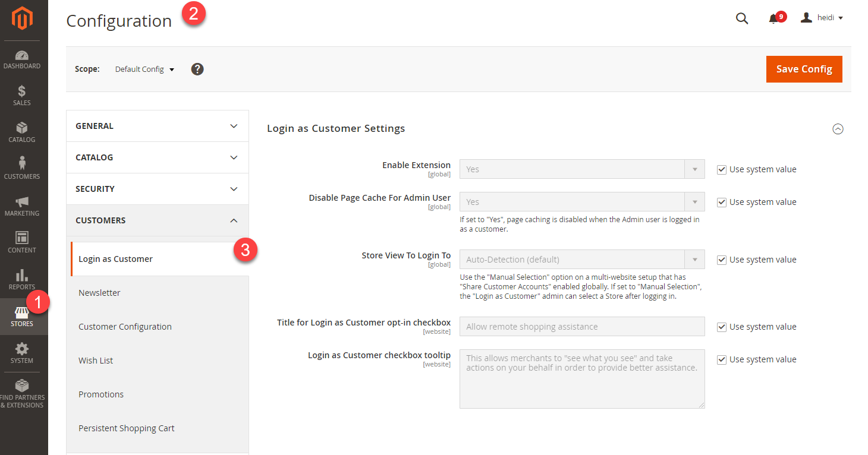
Task: Open the Scope selector showing Default Config
Action: tap(143, 69)
